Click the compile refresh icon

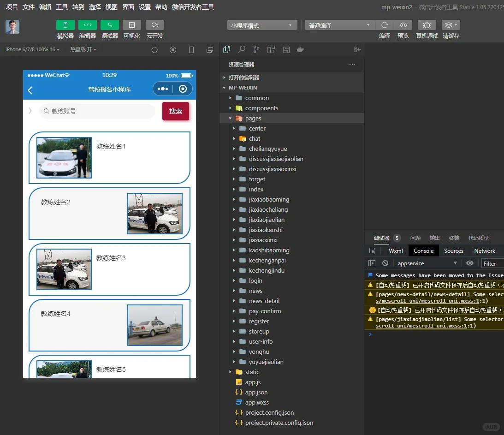point(385,25)
